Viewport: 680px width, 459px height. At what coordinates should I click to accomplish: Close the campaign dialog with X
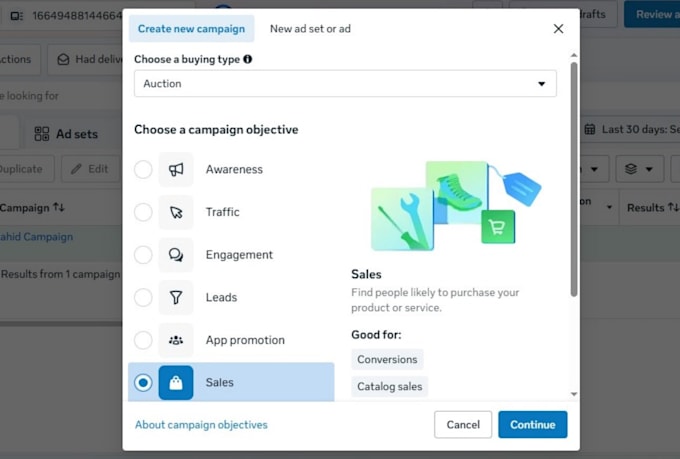[x=558, y=29]
